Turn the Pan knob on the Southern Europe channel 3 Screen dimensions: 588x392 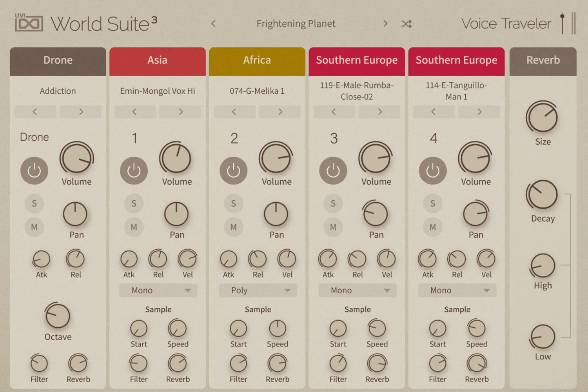pos(376,214)
